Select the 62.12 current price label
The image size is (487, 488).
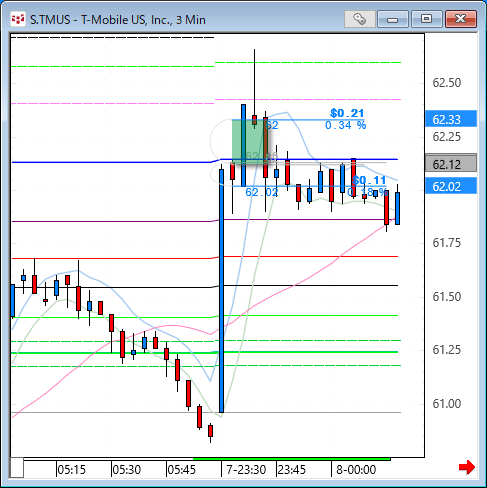coord(451,163)
